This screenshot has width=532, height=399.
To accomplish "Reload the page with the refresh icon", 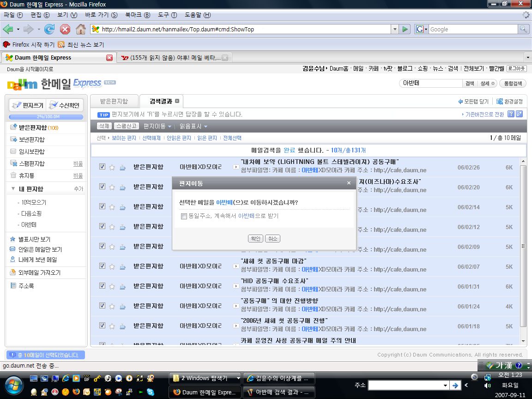I will pos(49,29).
